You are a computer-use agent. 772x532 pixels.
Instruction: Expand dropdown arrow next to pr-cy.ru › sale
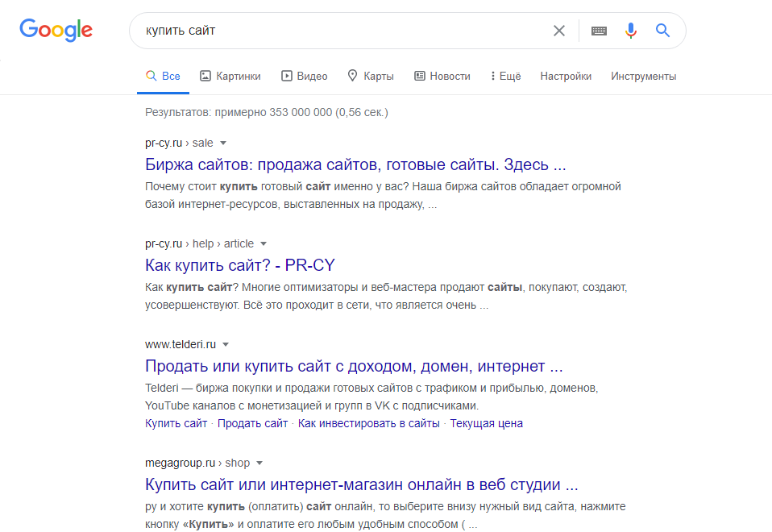[223, 143]
